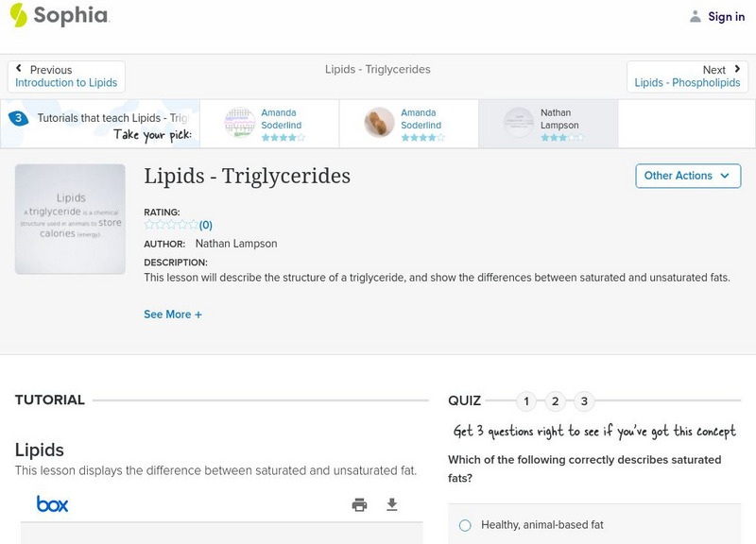Click the Box logo
The width and height of the screenshot is (756, 544).
pos(52,504)
